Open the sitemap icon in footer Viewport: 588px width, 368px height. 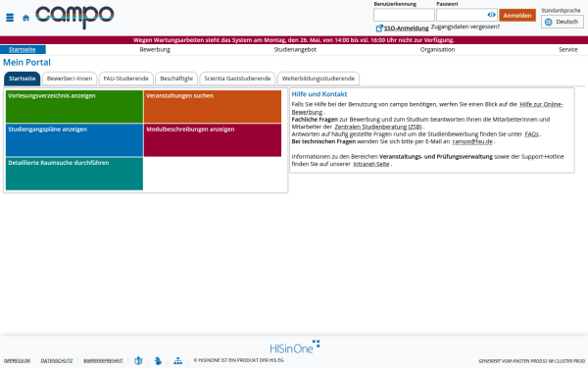pyautogui.click(x=177, y=360)
